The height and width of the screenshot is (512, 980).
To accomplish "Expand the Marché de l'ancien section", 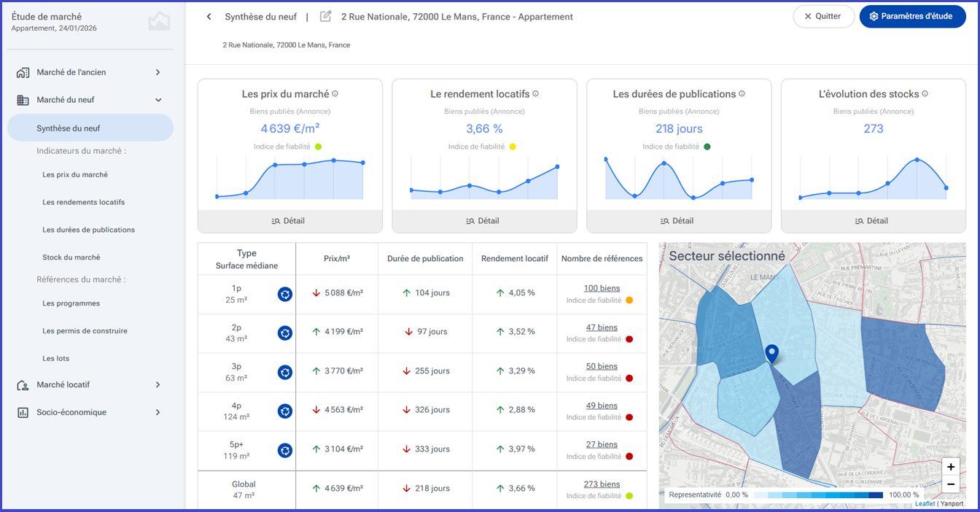I will coord(90,72).
